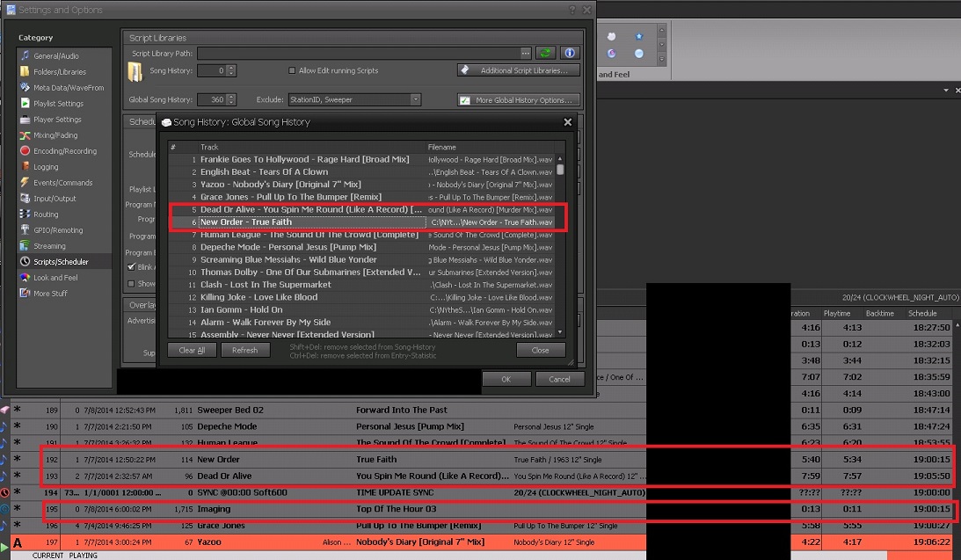Image resolution: width=961 pixels, height=560 pixels.
Task: Select the Meta Data/WaveFrom category
Action: 68,88
